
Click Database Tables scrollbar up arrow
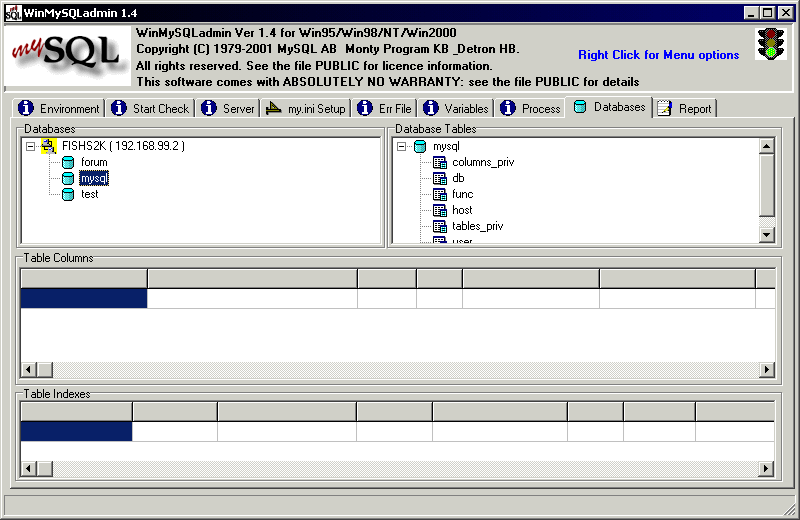coord(766,146)
